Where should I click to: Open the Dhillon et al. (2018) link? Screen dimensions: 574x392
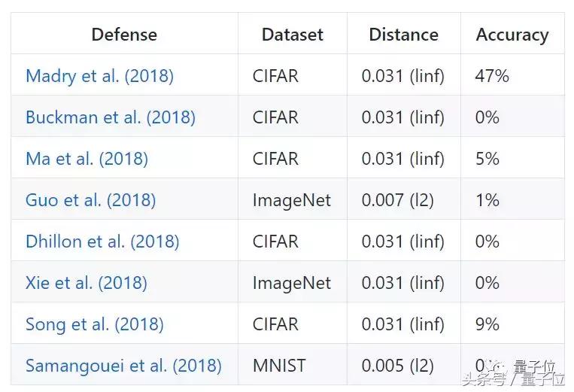coord(102,242)
